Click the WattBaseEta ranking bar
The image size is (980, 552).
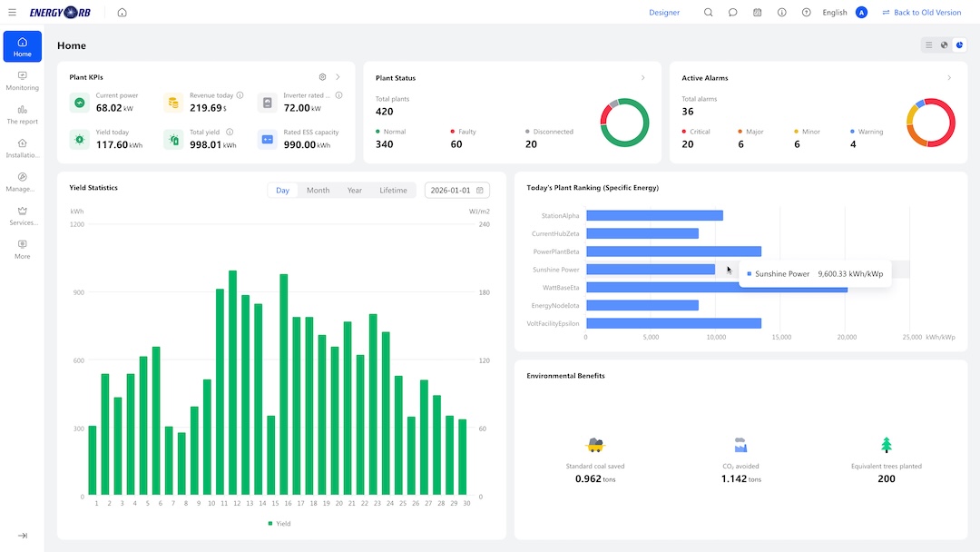[x=716, y=288]
